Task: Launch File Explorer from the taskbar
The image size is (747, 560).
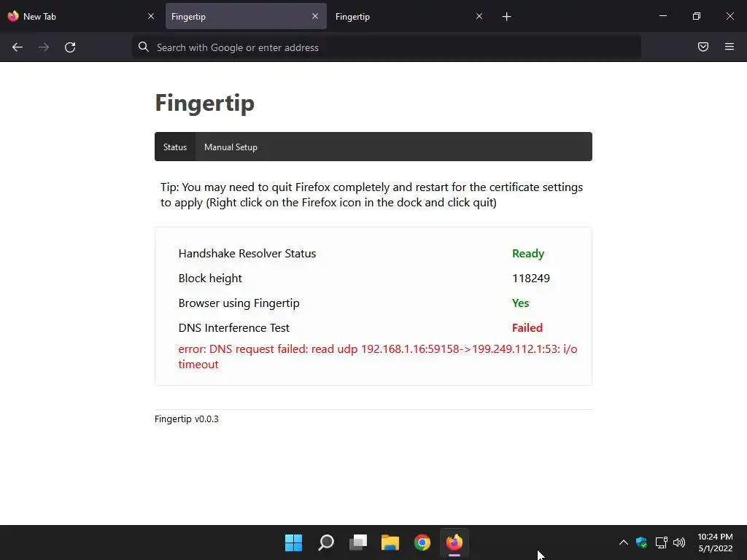Action: 390,542
